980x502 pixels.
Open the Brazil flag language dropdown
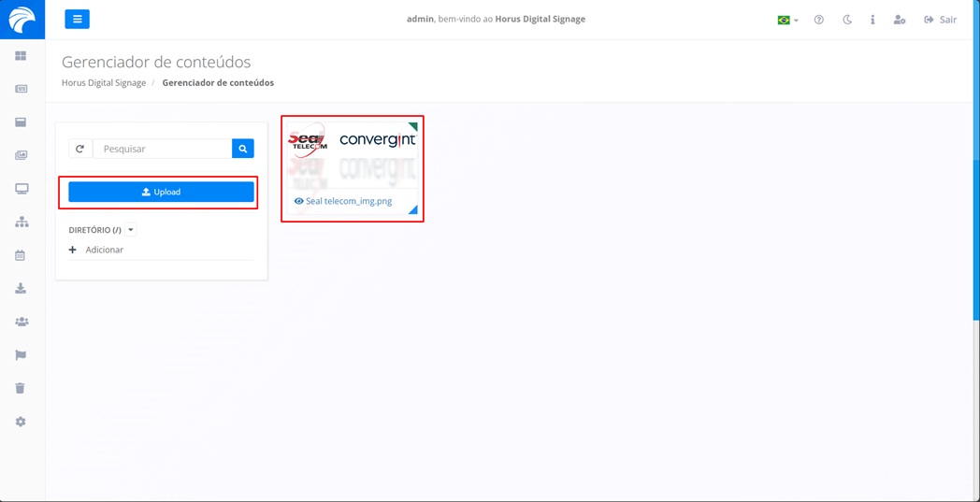click(x=787, y=20)
